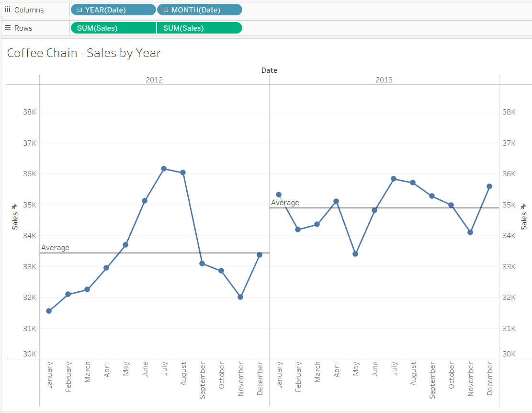
Task: Select the YEAR(Date) columns pill
Action: point(113,10)
